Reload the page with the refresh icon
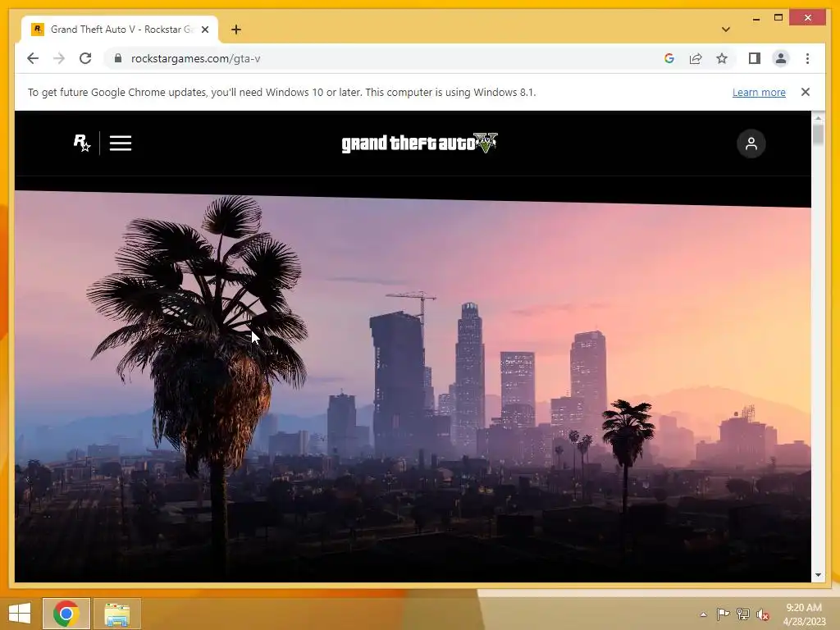The image size is (840, 630). (85, 58)
